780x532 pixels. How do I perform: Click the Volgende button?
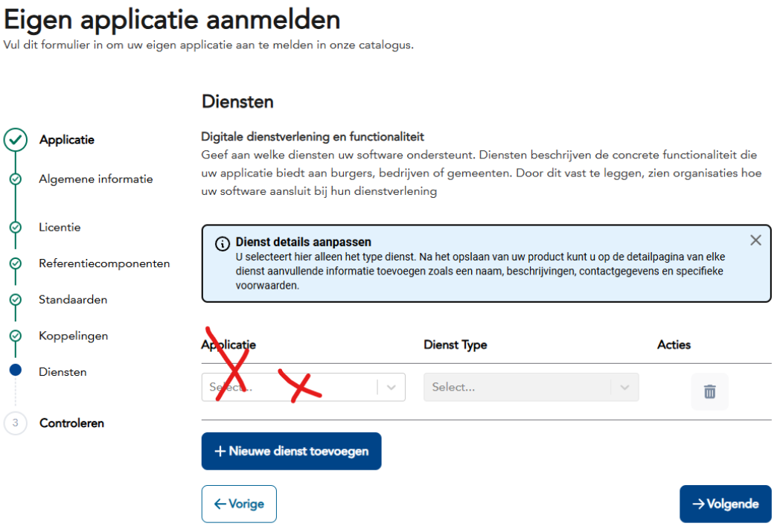[x=725, y=504]
